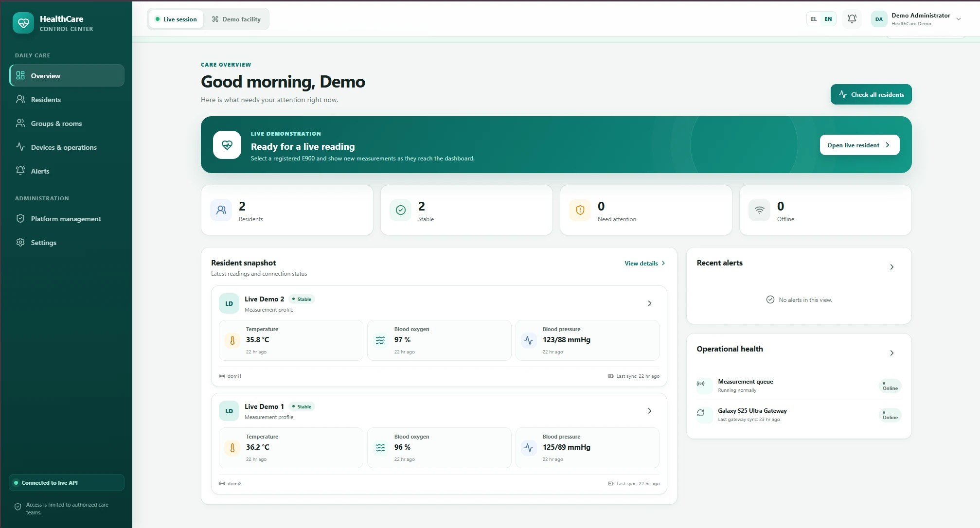Viewport: 980px width, 528px height.
Task: Click the Measurement queue Online badge
Action: click(890, 386)
